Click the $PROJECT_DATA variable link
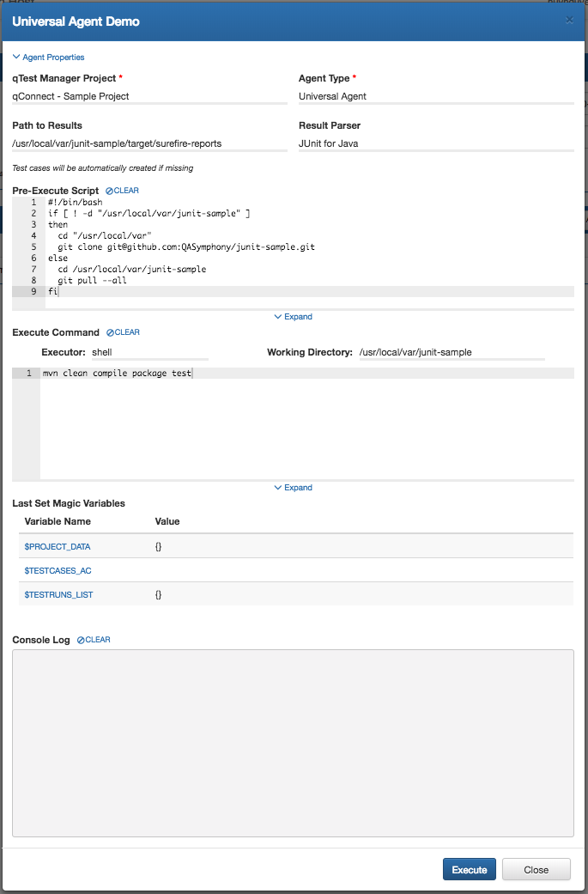This screenshot has height=894, width=588. point(58,546)
